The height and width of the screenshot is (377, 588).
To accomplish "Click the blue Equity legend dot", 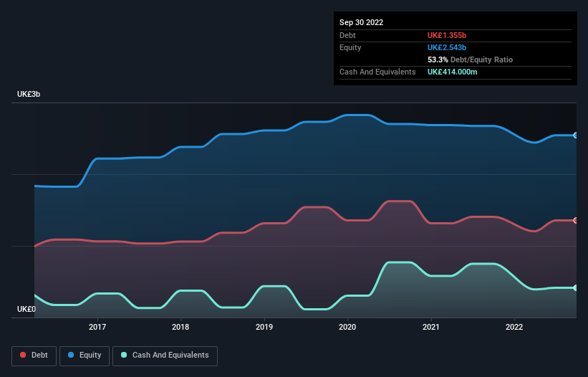I will (71, 355).
